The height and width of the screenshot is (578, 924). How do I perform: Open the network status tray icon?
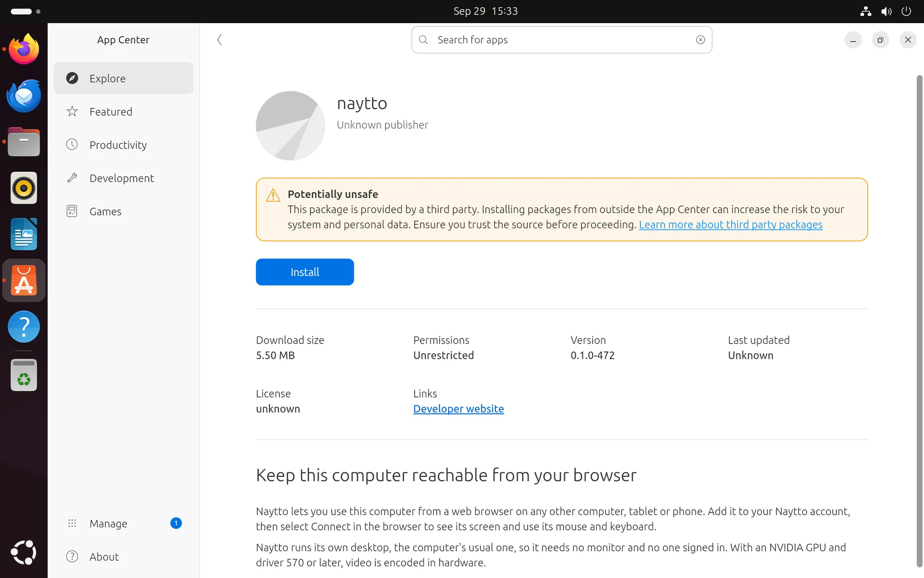pos(866,11)
